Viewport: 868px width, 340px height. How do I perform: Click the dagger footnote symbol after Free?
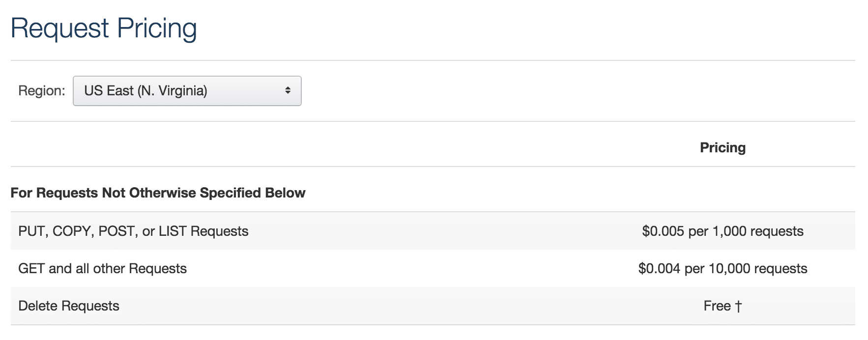738,306
